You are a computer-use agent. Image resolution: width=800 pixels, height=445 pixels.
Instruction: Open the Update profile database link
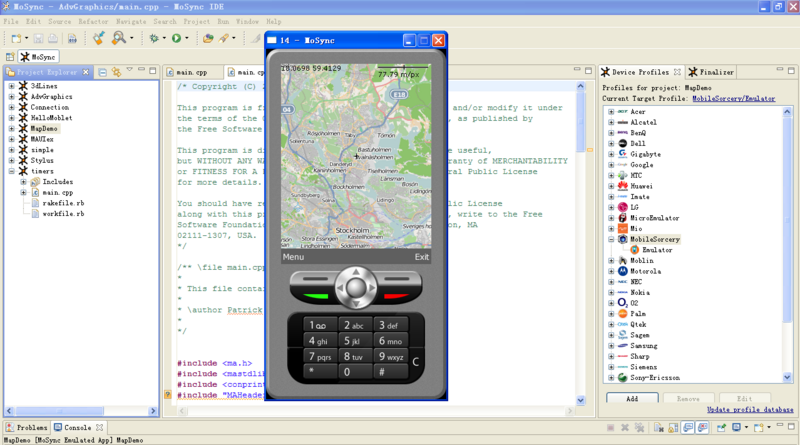(751, 410)
